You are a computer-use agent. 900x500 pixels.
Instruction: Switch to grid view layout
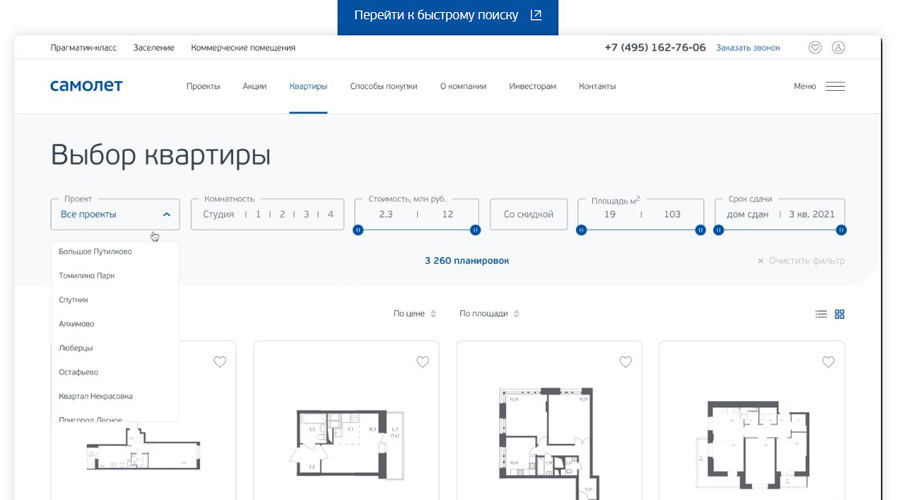coord(839,314)
